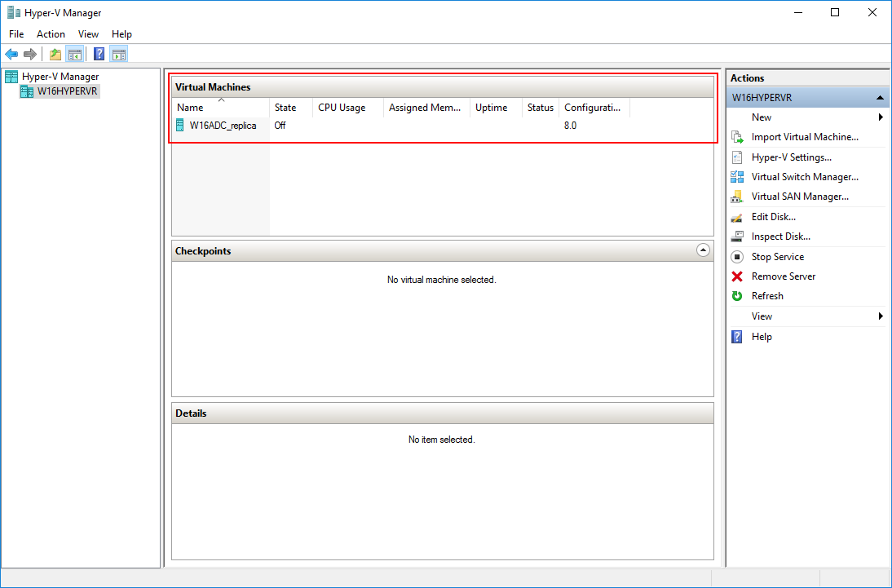Image resolution: width=892 pixels, height=588 pixels.
Task: Click the Details panel header
Action: pos(443,413)
